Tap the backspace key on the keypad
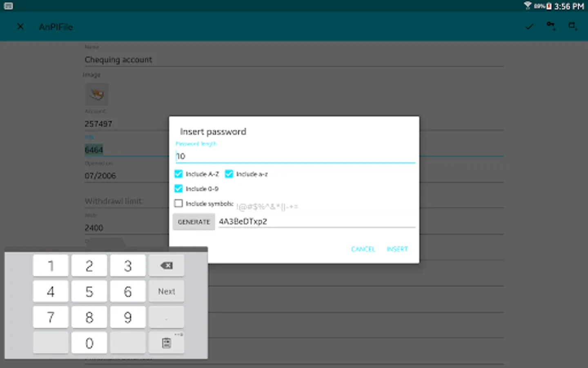588x368 pixels. point(166,266)
